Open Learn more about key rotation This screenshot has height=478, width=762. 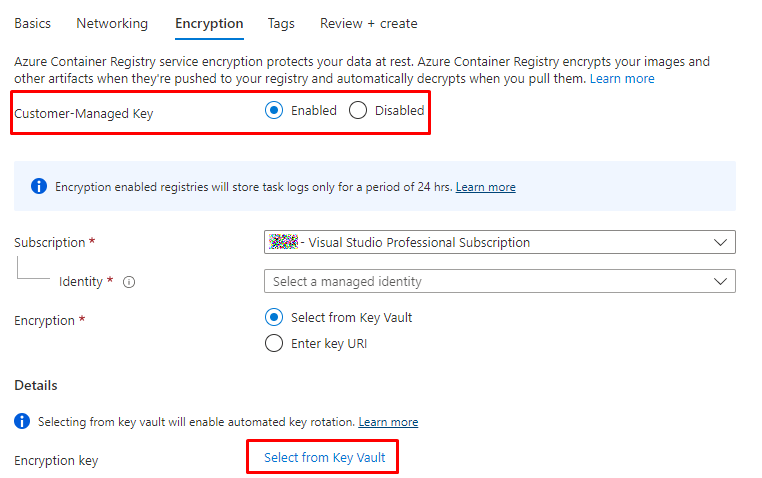coord(388,422)
